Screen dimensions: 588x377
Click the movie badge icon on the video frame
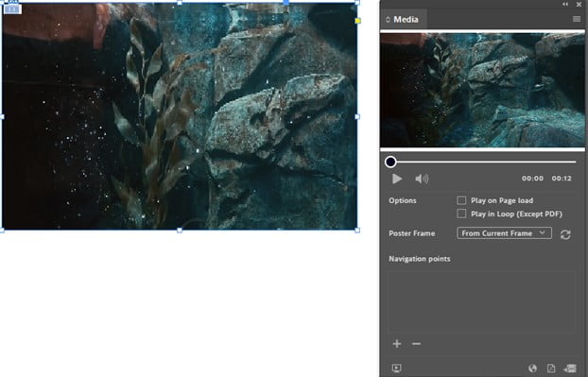click(12, 9)
